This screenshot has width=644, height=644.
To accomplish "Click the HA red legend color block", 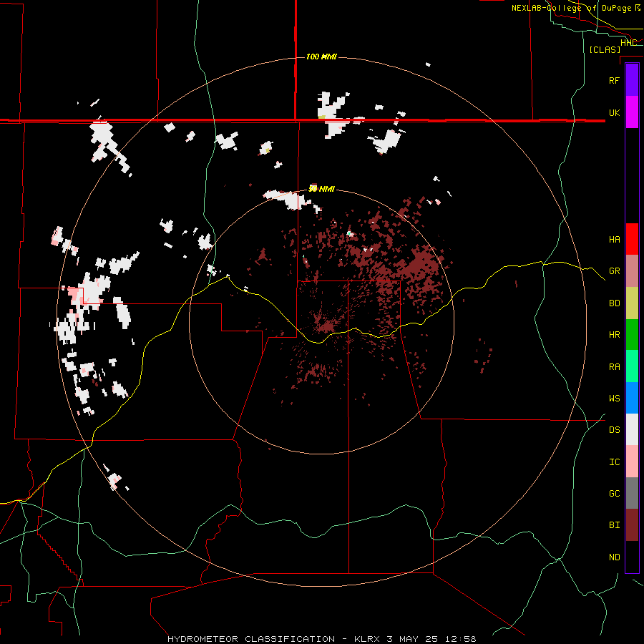I will pyautogui.click(x=632, y=239).
